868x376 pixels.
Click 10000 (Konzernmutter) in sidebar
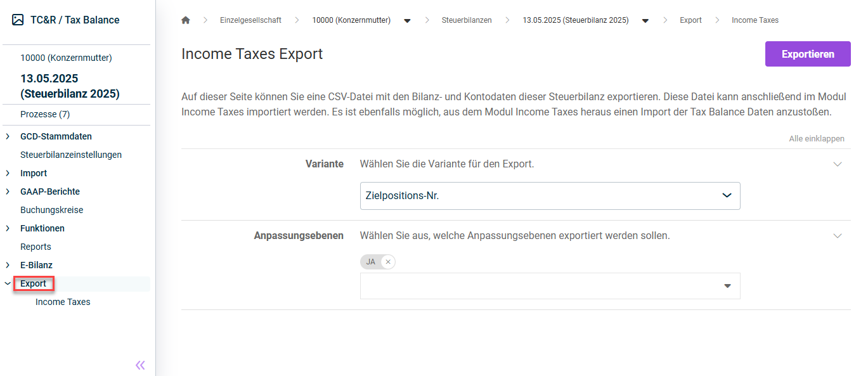[x=66, y=58]
